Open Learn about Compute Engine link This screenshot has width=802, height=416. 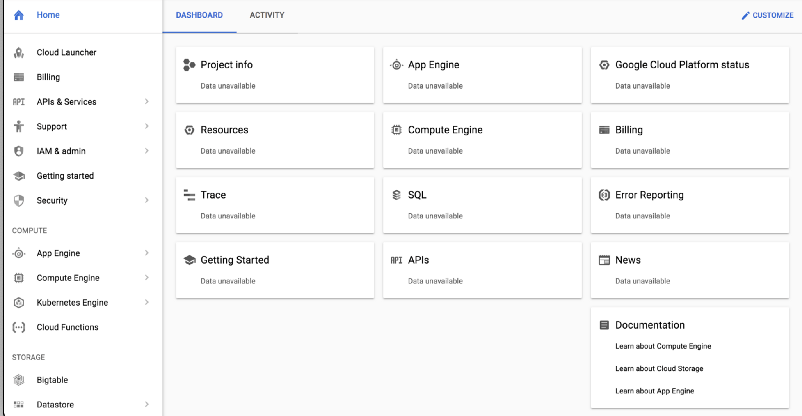pos(663,346)
